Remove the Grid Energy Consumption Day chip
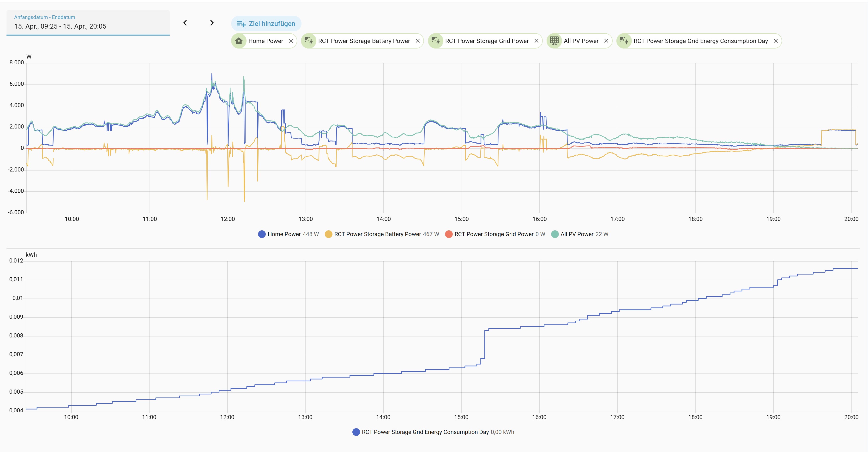The image size is (868, 452). (776, 41)
